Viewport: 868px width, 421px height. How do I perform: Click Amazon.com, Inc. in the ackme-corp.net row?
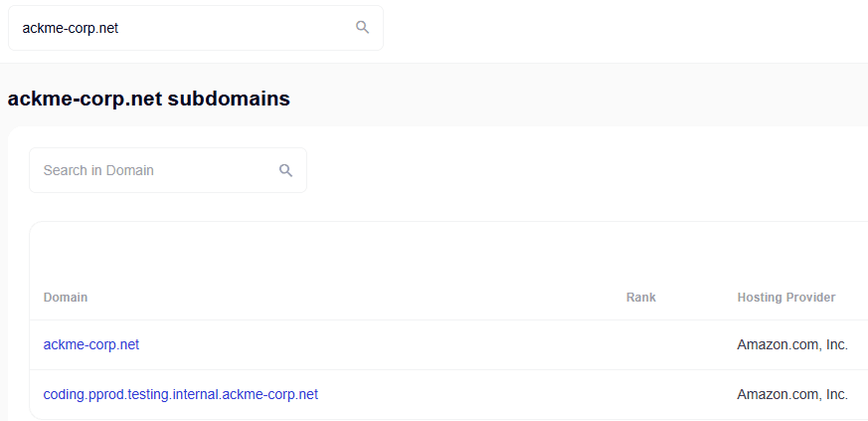[x=792, y=344]
